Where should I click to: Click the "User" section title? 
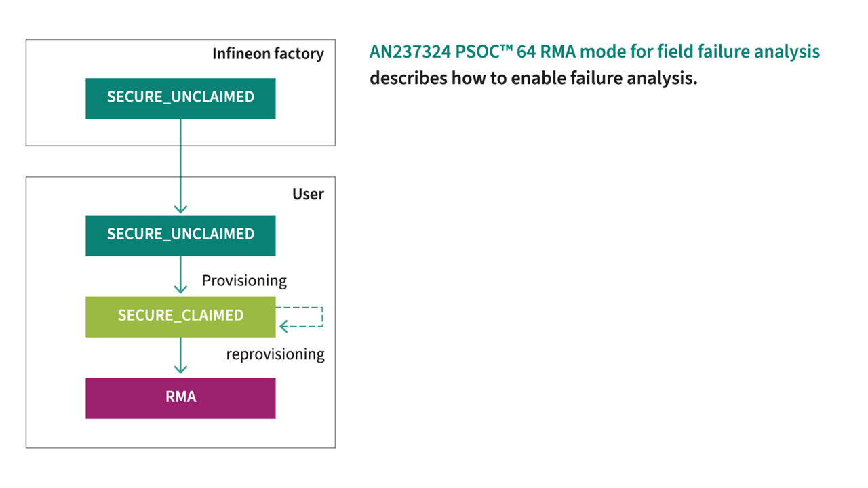(308, 195)
